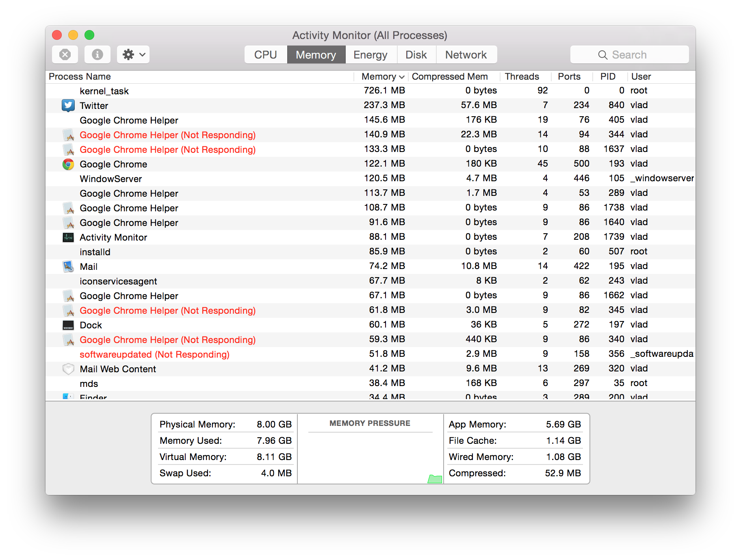The width and height of the screenshot is (741, 560).
Task: Open the gear action menu dropdown
Action: click(133, 54)
